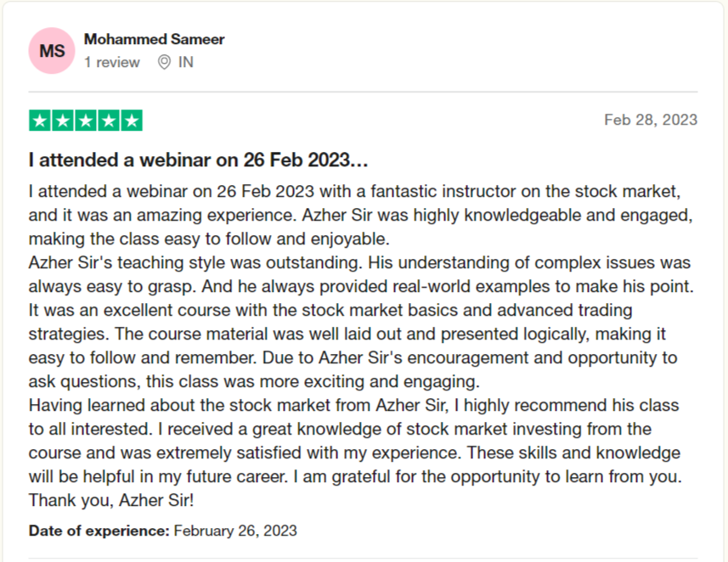Image resolution: width=728 pixels, height=562 pixels.
Task: Click the "Thank you, Azher Sir!" line
Action: tap(112, 500)
